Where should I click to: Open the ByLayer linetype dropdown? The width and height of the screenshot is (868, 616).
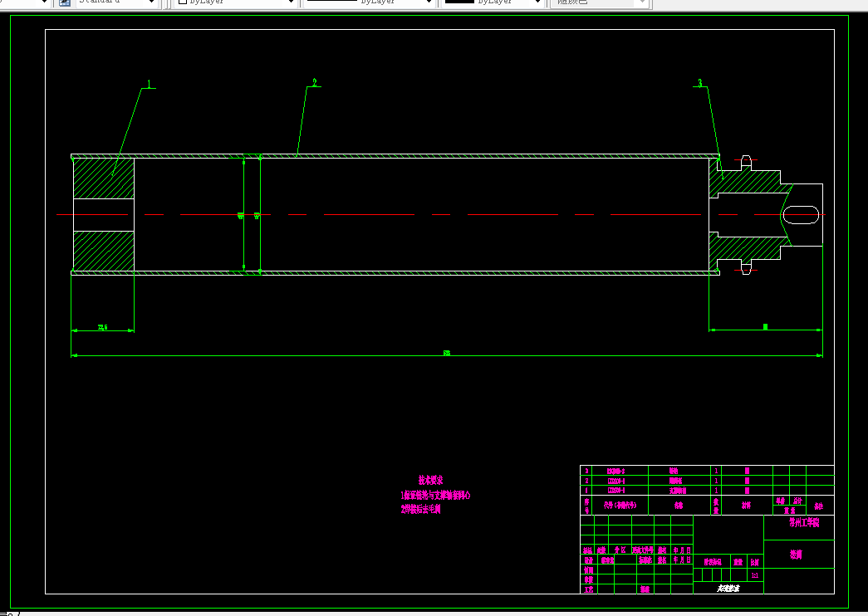pyautogui.click(x=370, y=2)
